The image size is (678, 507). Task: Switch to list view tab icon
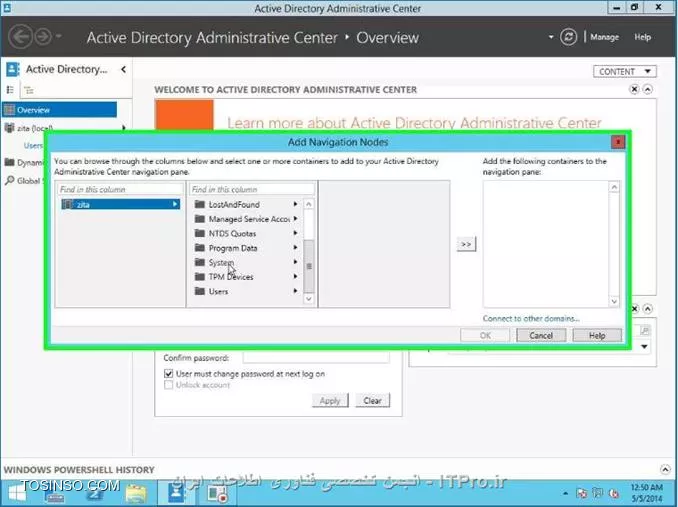point(10,90)
